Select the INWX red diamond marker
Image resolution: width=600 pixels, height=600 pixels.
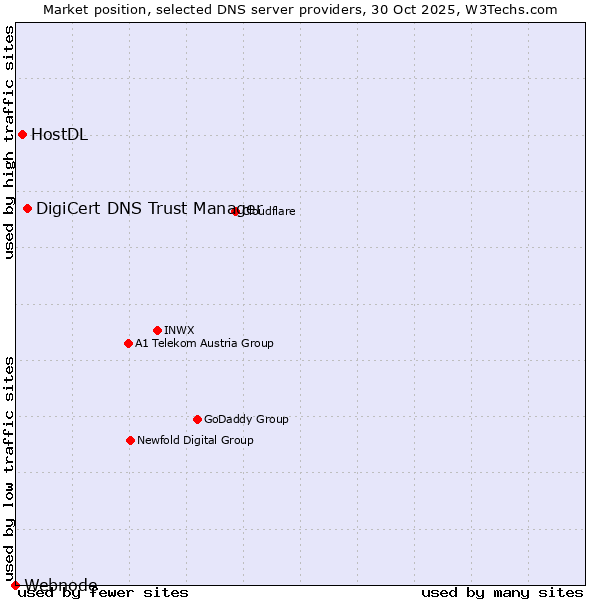coord(157,330)
